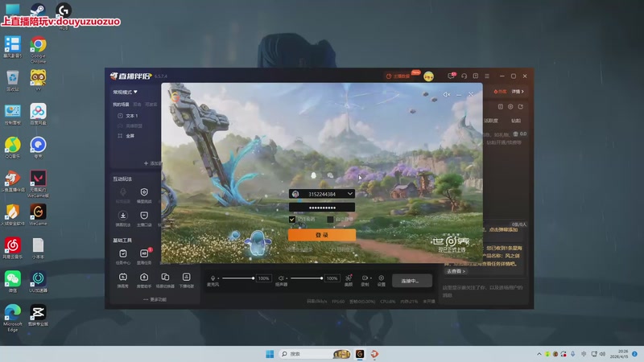Click the download icon under 互动玩法
This screenshot has height=362, width=644.
pyautogui.click(x=123, y=216)
